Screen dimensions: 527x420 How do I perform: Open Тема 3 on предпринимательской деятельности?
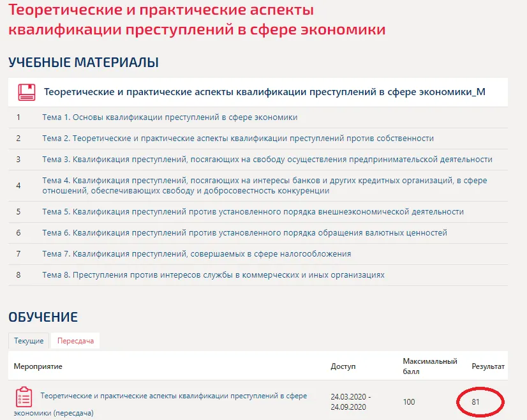tap(267, 160)
